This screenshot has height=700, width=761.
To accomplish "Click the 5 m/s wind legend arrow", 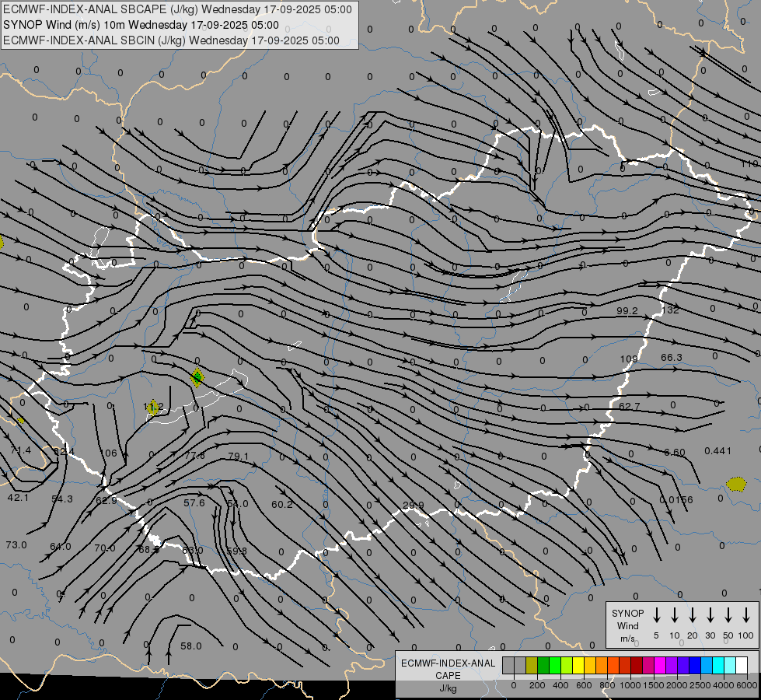I will coord(657,615).
